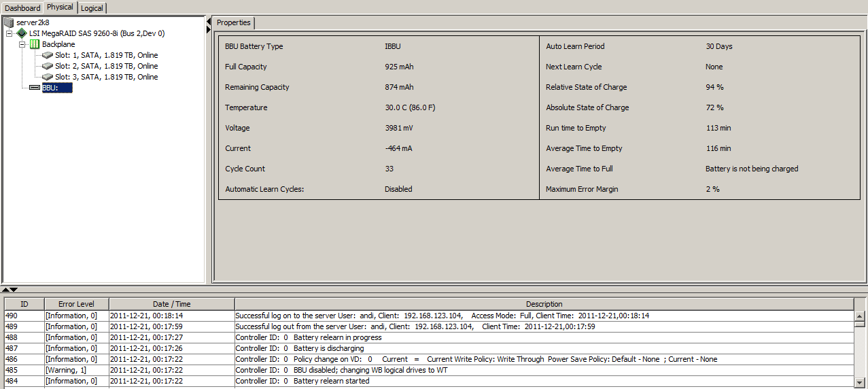Click the BBU Battery Type value 'IBBU'
This screenshot has height=389, width=868.
[x=392, y=46]
